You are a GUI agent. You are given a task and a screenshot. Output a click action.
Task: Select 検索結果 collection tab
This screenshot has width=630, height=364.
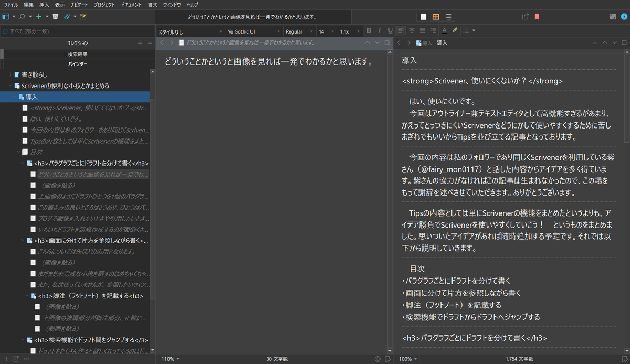point(78,54)
